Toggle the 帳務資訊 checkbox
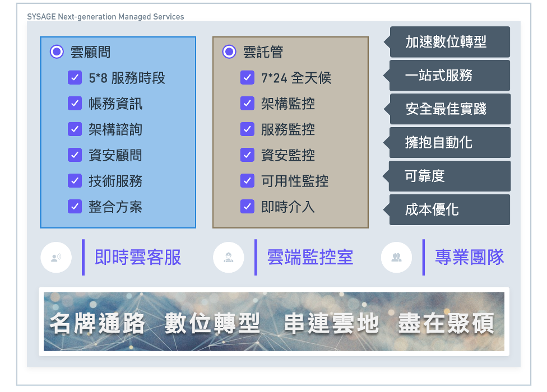 point(75,104)
